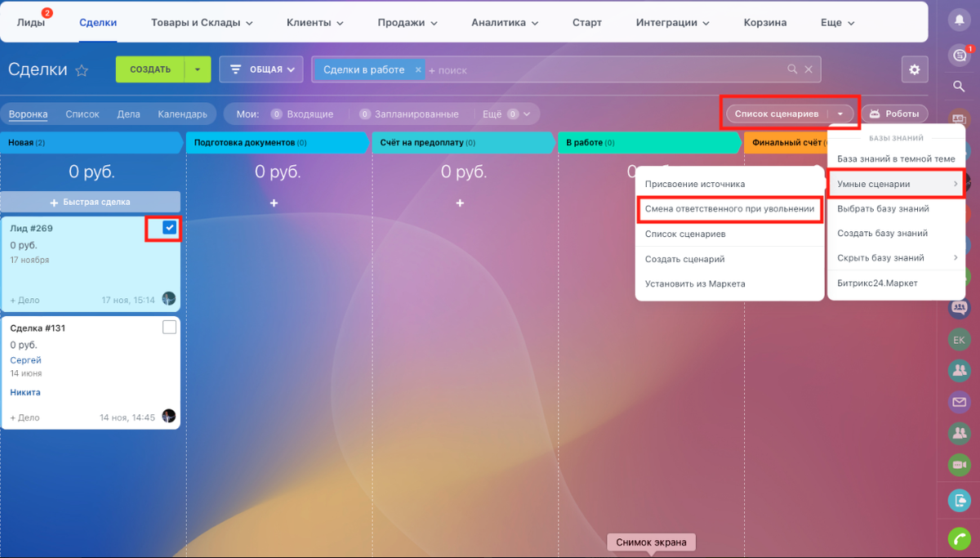Screen dimensions: 980x558
Task: Open the Сергей link on Сделка #131
Action: [25, 359]
